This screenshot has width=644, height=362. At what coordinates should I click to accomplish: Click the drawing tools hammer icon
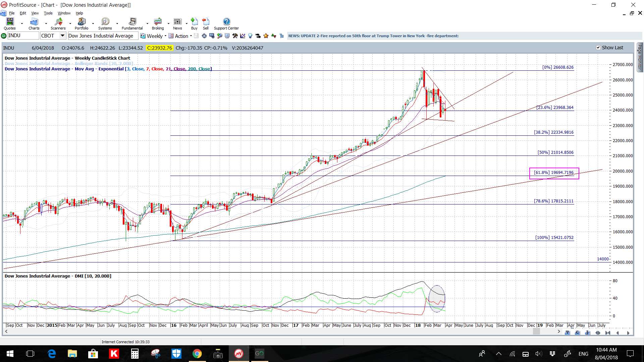pyautogui.click(x=235, y=36)
